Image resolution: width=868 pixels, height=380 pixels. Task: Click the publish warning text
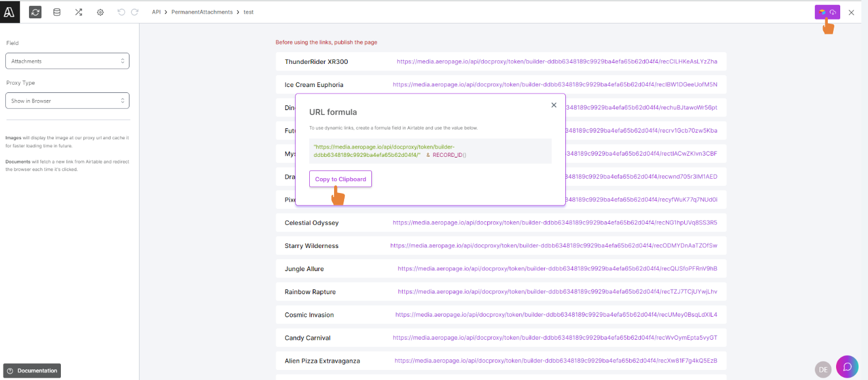pos(326,42)
